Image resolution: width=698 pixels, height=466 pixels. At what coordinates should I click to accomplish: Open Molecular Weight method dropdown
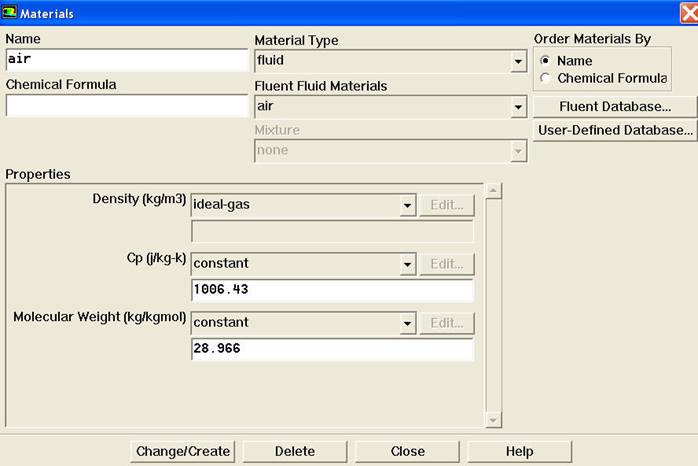[x=407, y=324]
